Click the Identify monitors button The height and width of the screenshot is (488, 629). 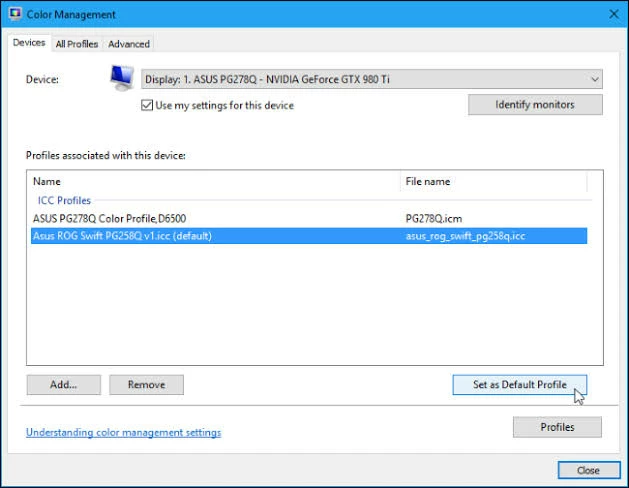coord(535,105)
